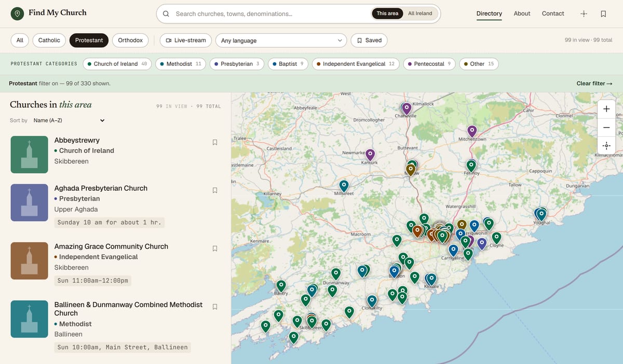Image resolution: width=623 pixels, height=364 pixels.
Task: Click the purple map pin at Charleville
Action: pyautogui.click(x=407, y=108)
